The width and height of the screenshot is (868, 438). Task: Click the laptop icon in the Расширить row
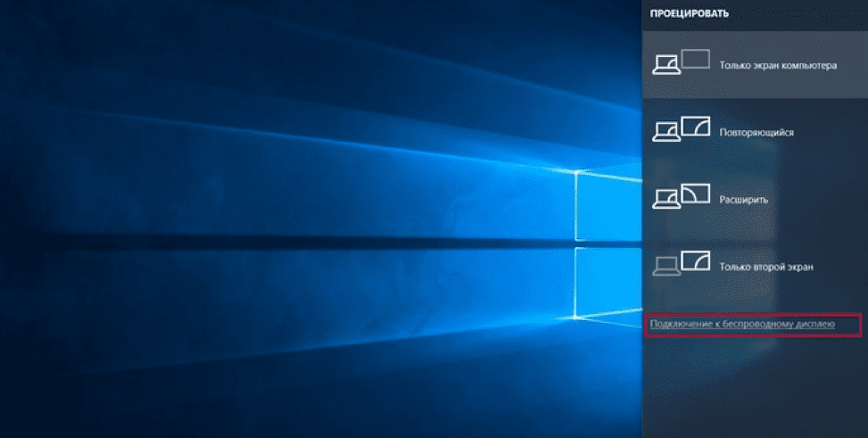[x=665, y=197]
